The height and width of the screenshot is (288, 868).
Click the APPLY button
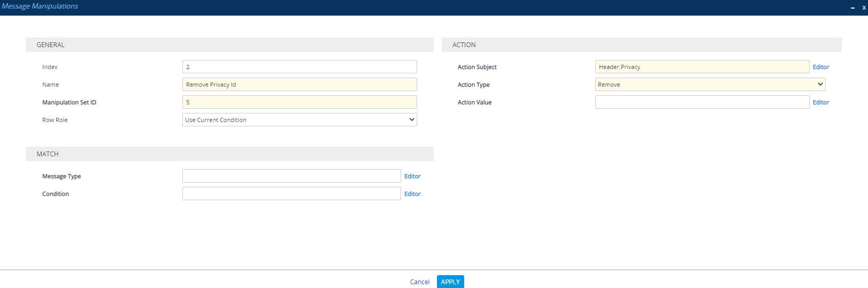tap(450, 282)
